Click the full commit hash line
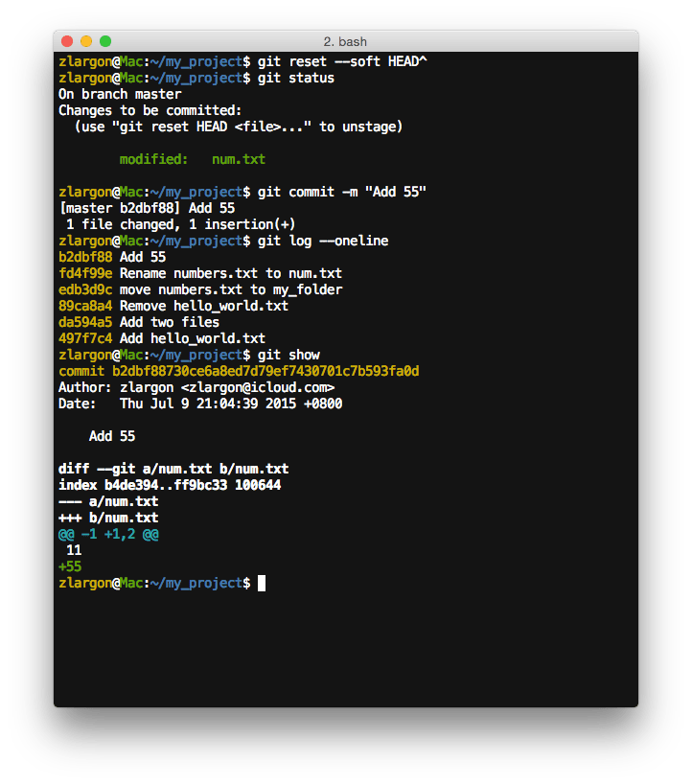 239,371
